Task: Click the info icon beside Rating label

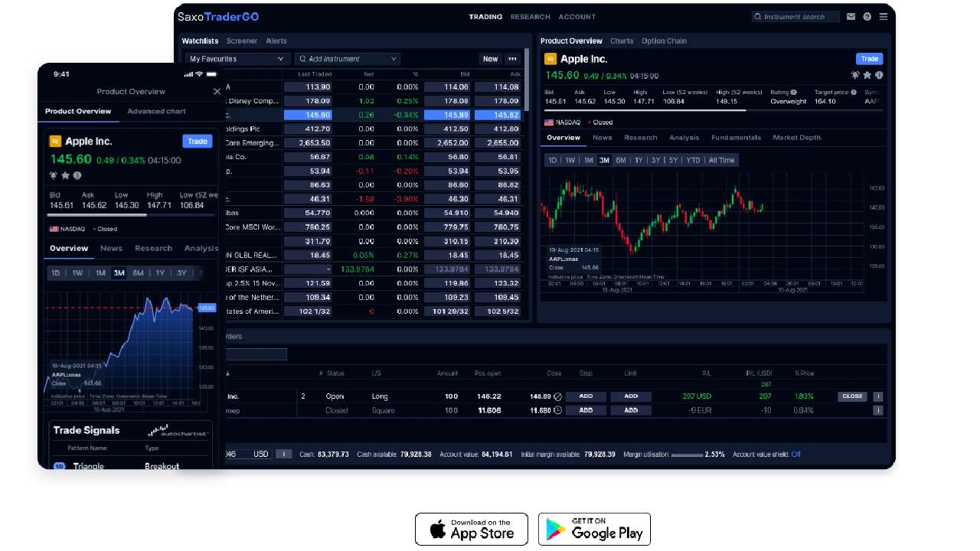Action: 793,93
